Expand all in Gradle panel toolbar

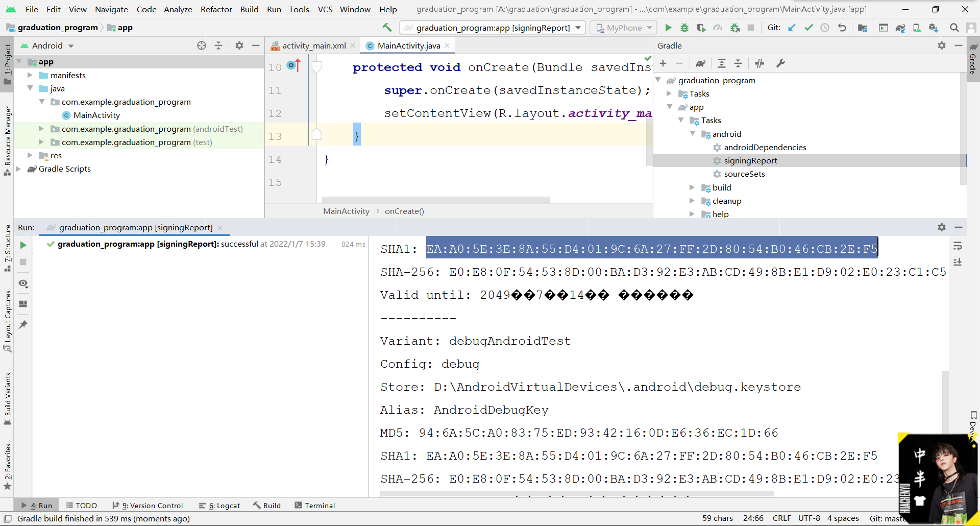pos(722,63)
